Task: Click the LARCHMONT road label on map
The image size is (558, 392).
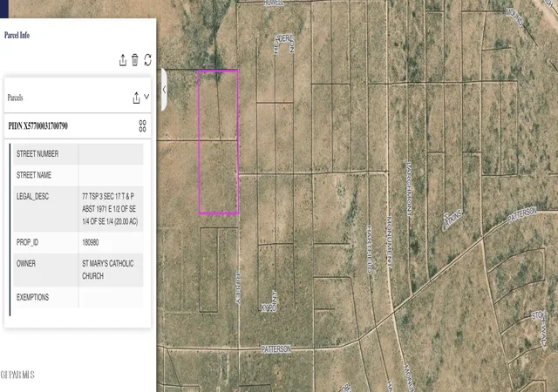Action: coord(409,189)
